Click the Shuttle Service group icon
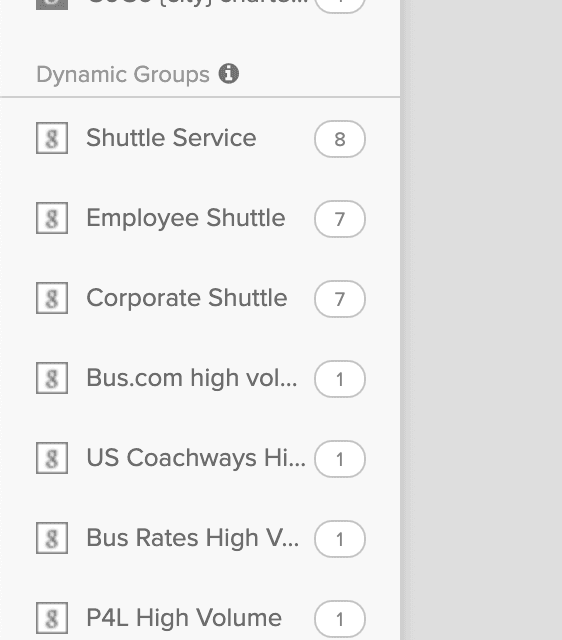This screenshot has width=562, height=640. pos(52,138)
